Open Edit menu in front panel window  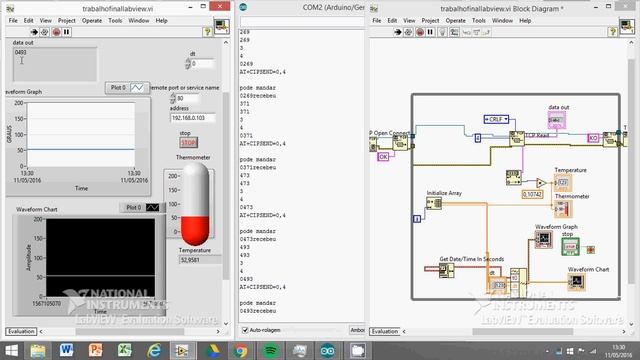point(28,20)
